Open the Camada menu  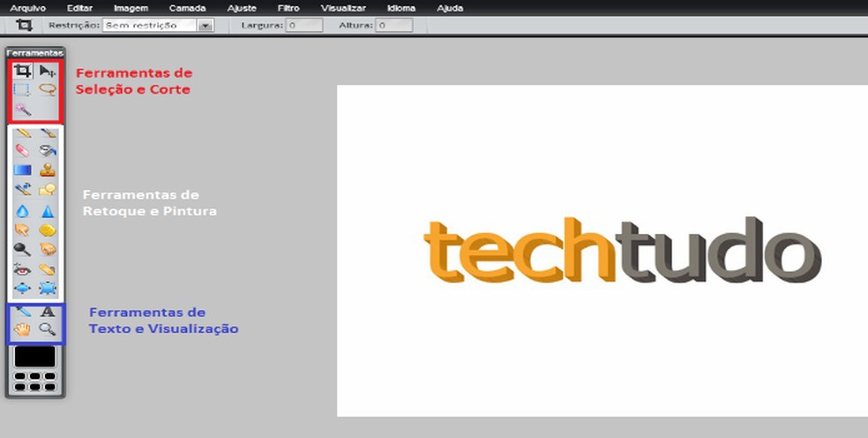[187, 8]
